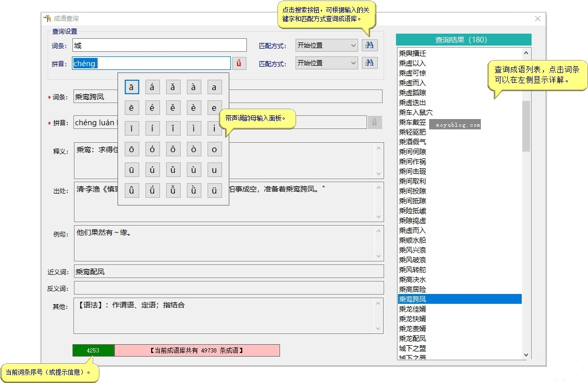Insert the é character
588x383 pixels.
(152, 108)
